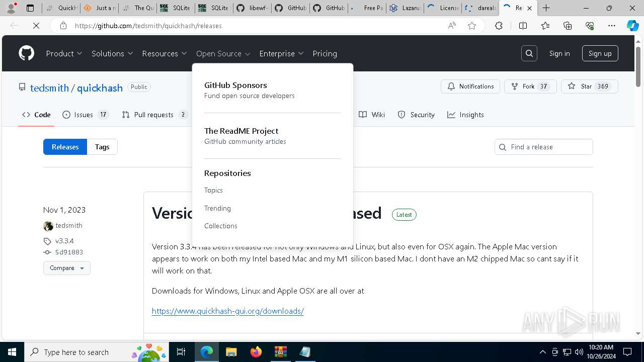This screenshot has width=644, height=362.
Task: Click Sign in
Action: coord(559,53)
